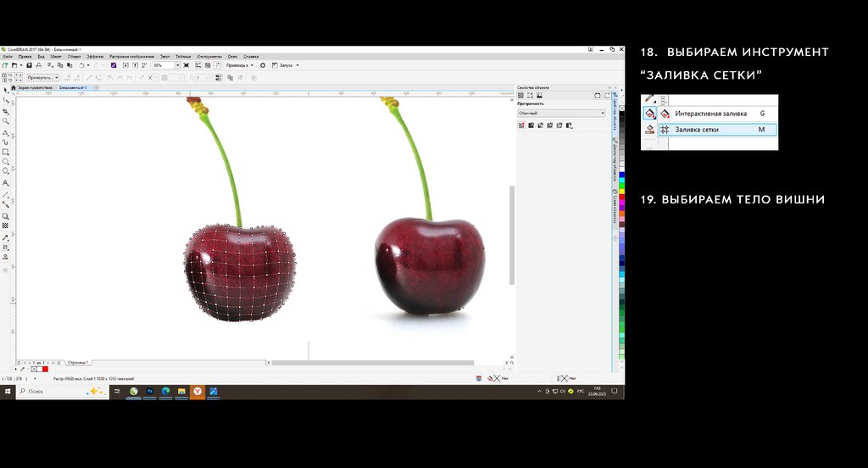This screenshot has height=468, width=868.
Task: Select the Text tool in toolbox
Action: (x=5, y=183)
